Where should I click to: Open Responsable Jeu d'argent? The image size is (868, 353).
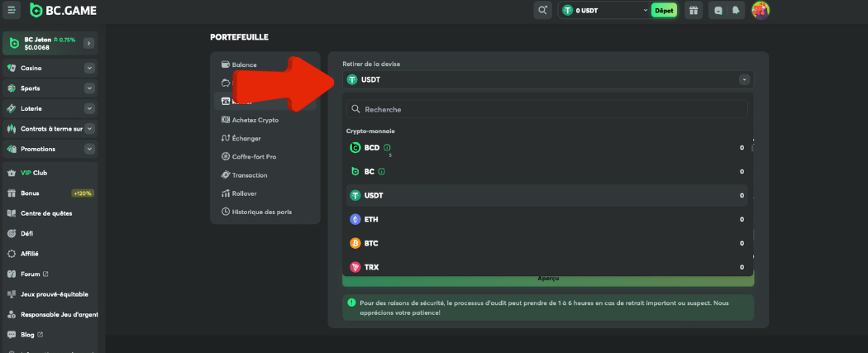pyautogui.click(x=50, y=314)
